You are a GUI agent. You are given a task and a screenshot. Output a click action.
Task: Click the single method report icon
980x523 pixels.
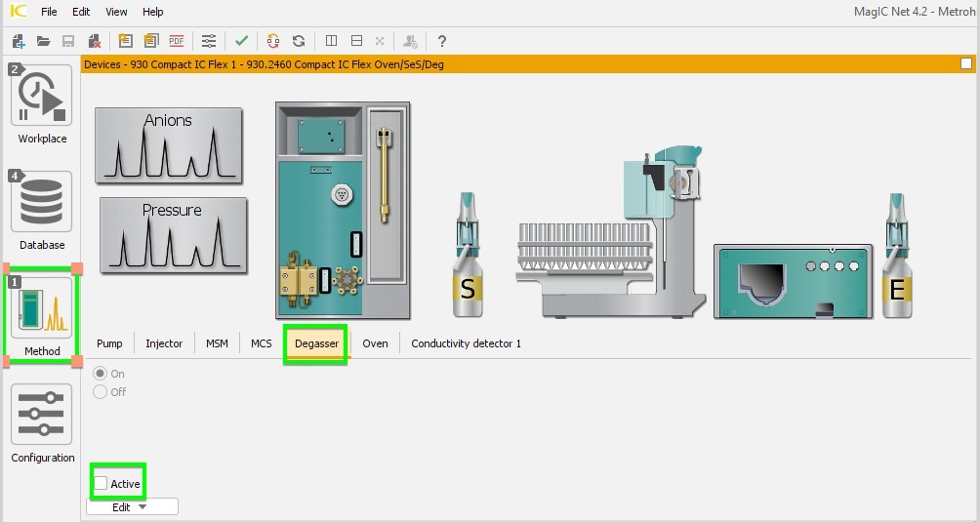click(126, 41)
